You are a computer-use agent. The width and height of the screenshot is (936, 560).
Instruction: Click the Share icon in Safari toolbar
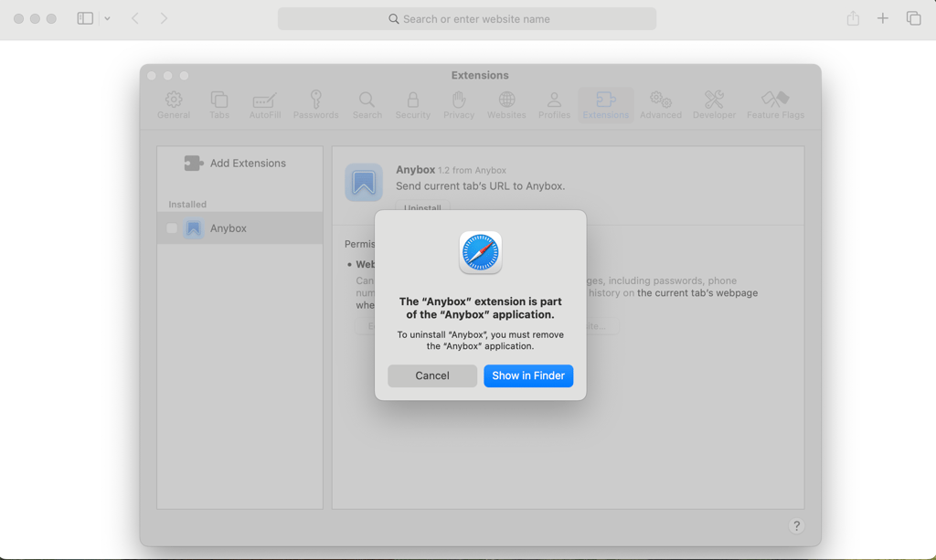(853, 18)
